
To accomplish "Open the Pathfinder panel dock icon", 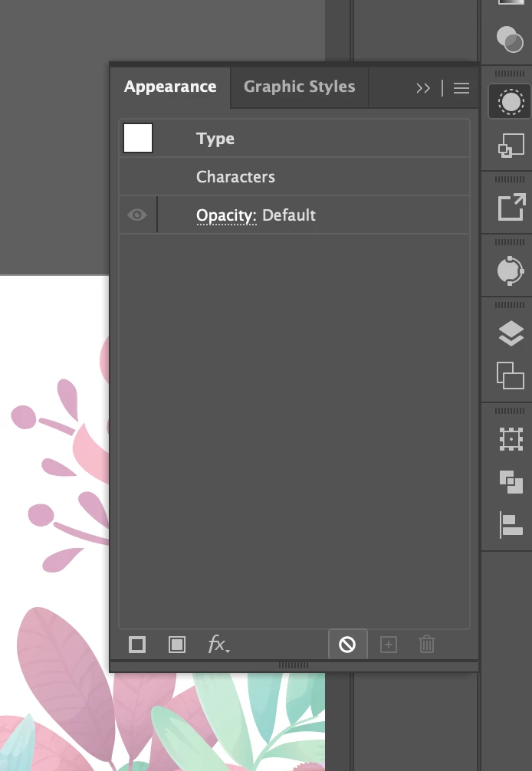I will tap(511, 481).
